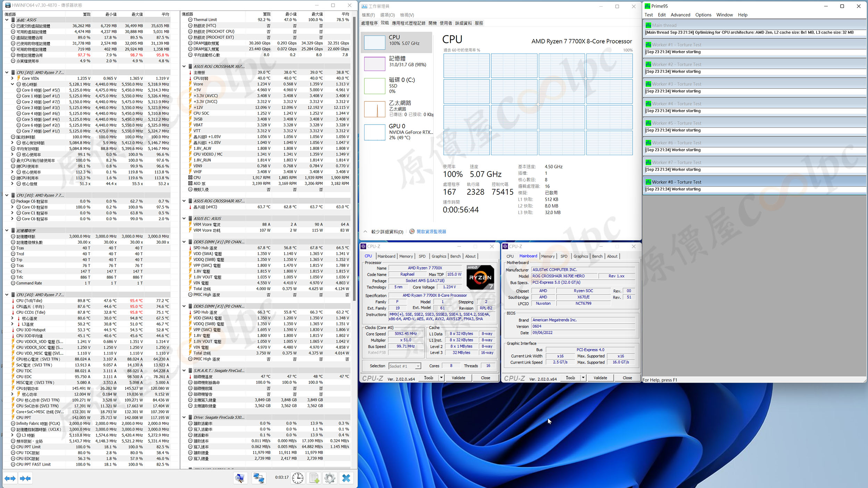Click the HWiNFO collapse-columns inward arrows icon
Viewport: 868px width, 488px height.
[x=25, y=478]
